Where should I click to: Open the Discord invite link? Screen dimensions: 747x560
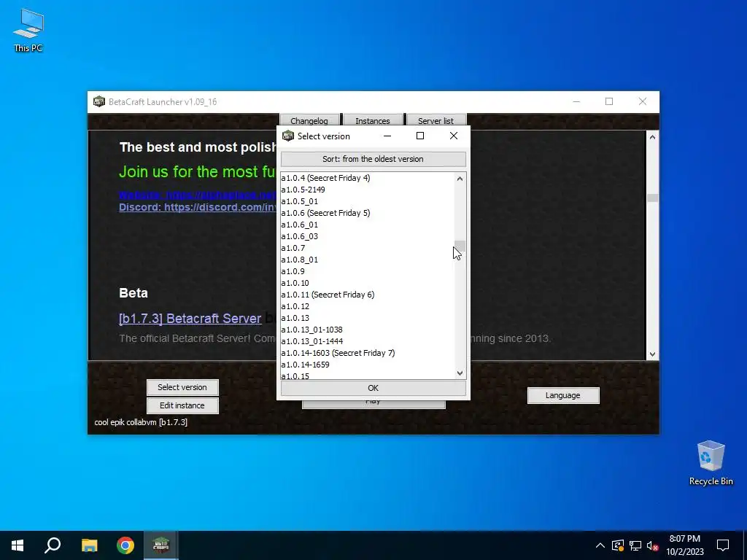198,207
